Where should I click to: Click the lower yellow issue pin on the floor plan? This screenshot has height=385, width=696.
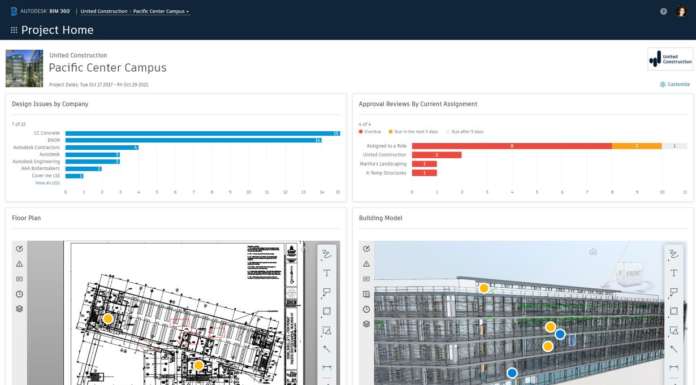(x=198, y=365)
